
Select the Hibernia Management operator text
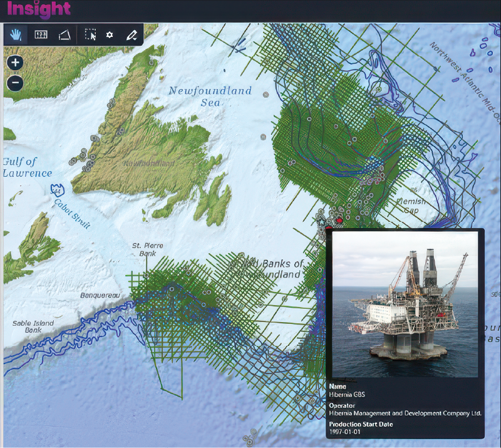[x=405, y=414]
